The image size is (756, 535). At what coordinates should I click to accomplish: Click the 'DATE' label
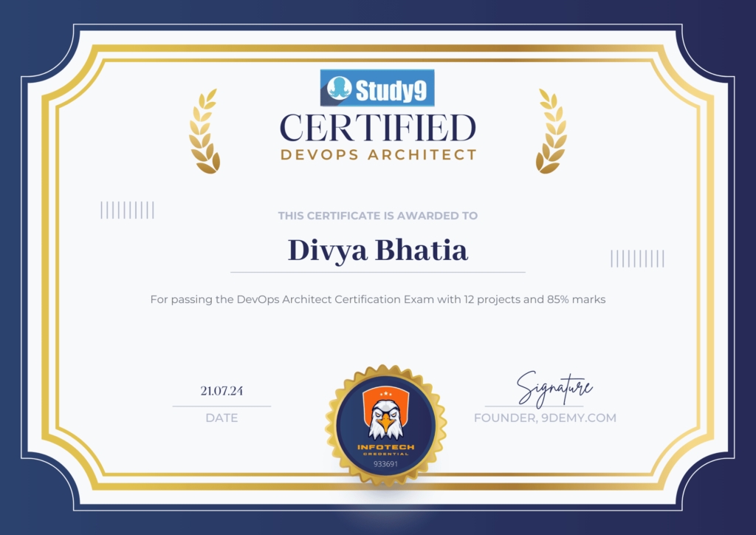click(221, 418)
